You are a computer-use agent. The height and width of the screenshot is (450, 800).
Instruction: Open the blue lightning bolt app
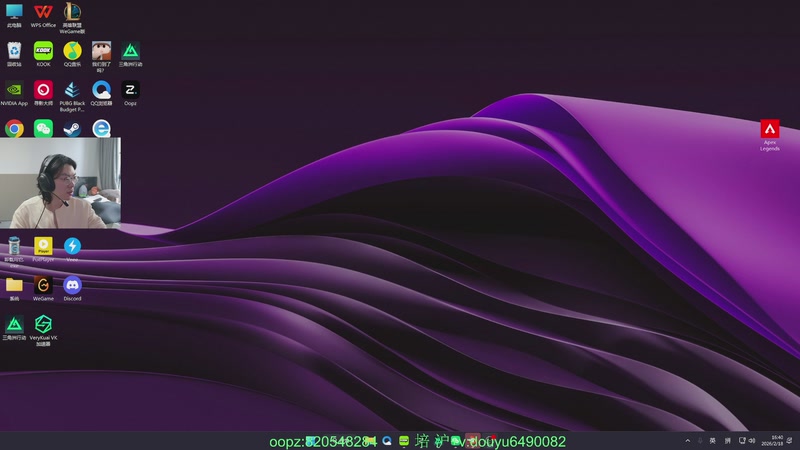point(72,249)
